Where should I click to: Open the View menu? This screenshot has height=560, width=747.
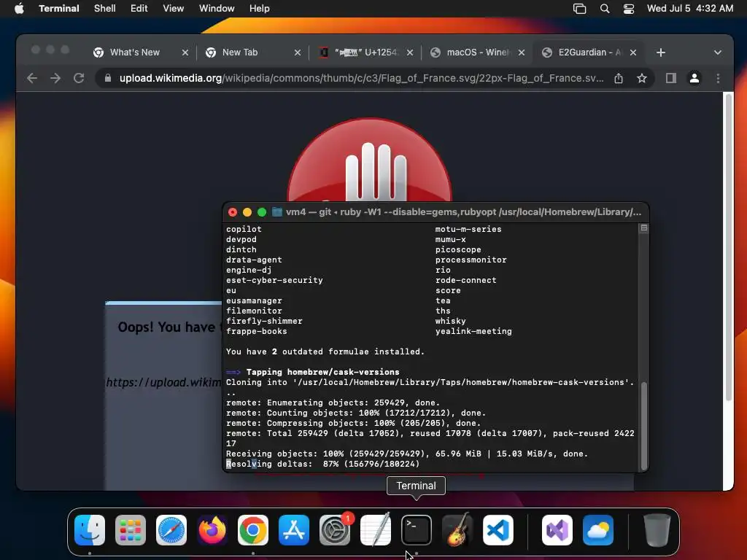pyautogui.click(x=174, y=9)
